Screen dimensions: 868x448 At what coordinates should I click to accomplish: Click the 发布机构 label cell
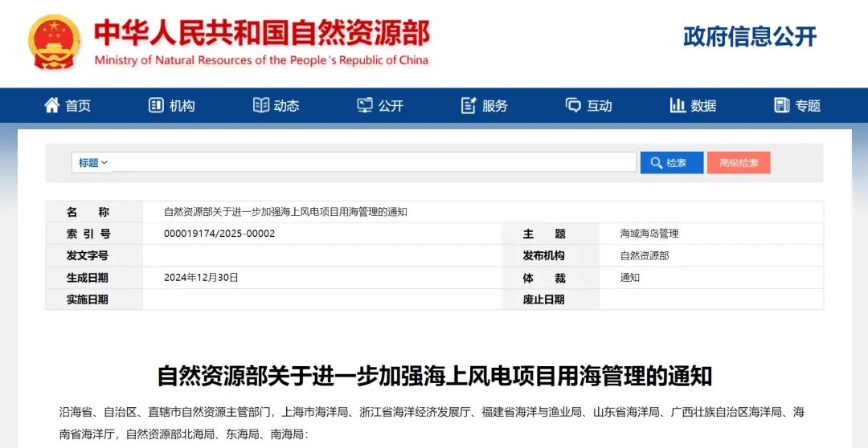pos(551,255)
